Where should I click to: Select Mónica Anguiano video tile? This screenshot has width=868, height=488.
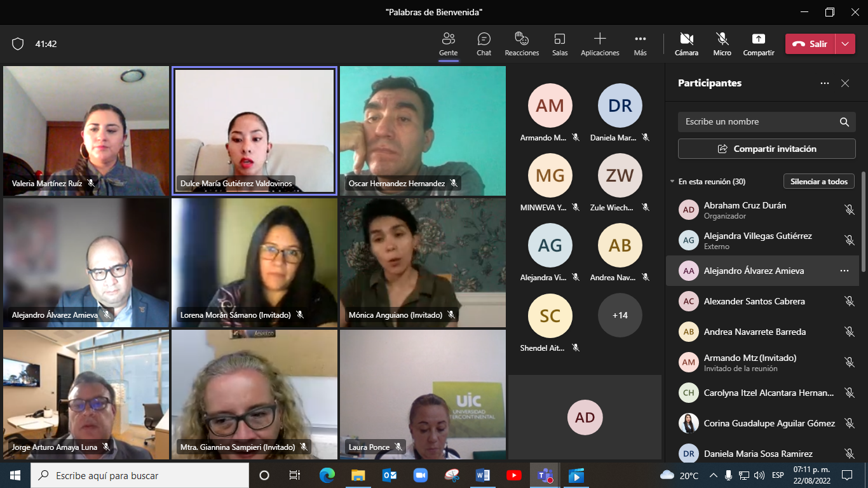(423, 262)
